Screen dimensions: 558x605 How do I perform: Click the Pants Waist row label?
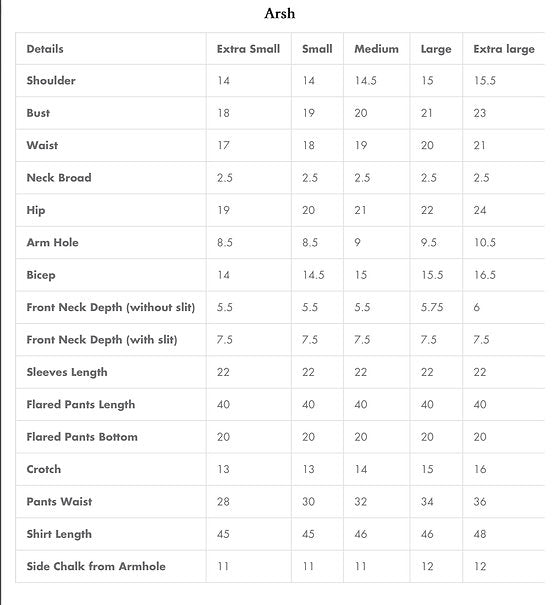coord(59,502)
